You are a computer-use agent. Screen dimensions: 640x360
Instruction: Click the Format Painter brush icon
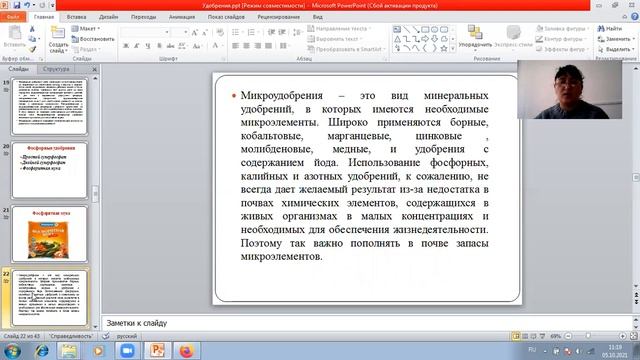point(32,49)
